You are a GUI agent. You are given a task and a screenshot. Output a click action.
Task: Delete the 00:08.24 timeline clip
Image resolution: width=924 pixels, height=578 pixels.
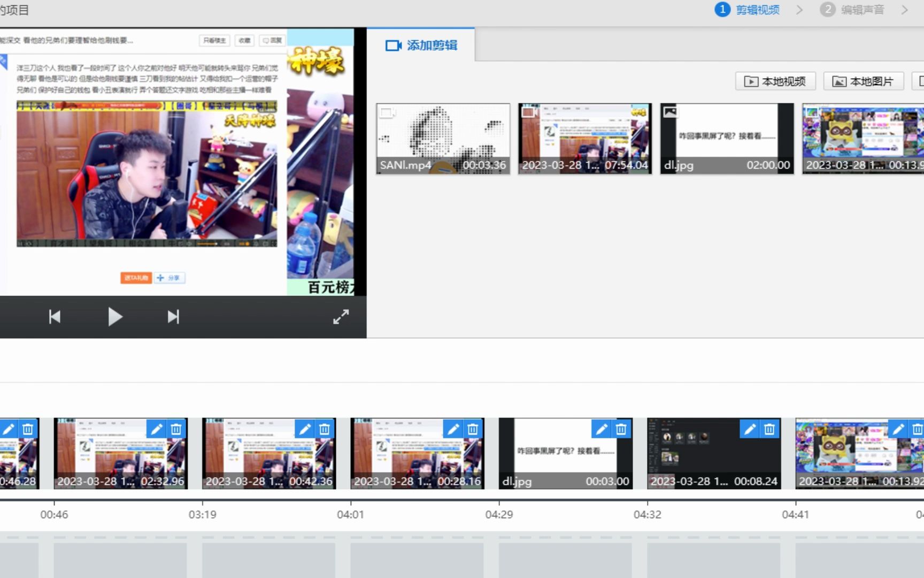tap(770, 429)
